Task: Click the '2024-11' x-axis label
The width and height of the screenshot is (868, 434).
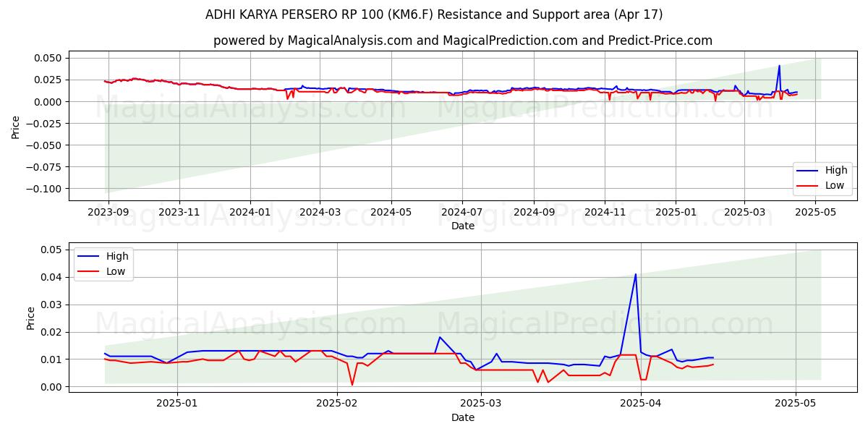Action: (x=605, y=212)
